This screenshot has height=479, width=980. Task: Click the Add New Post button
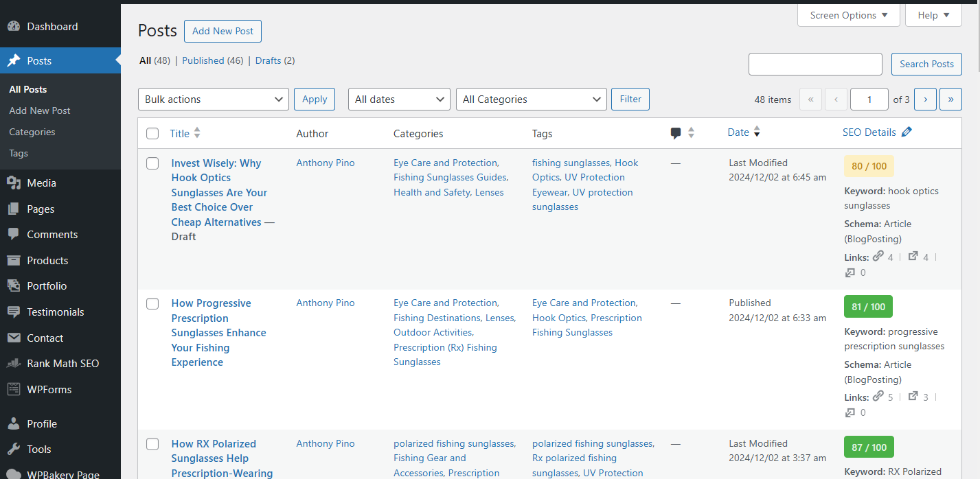(223, 31)
